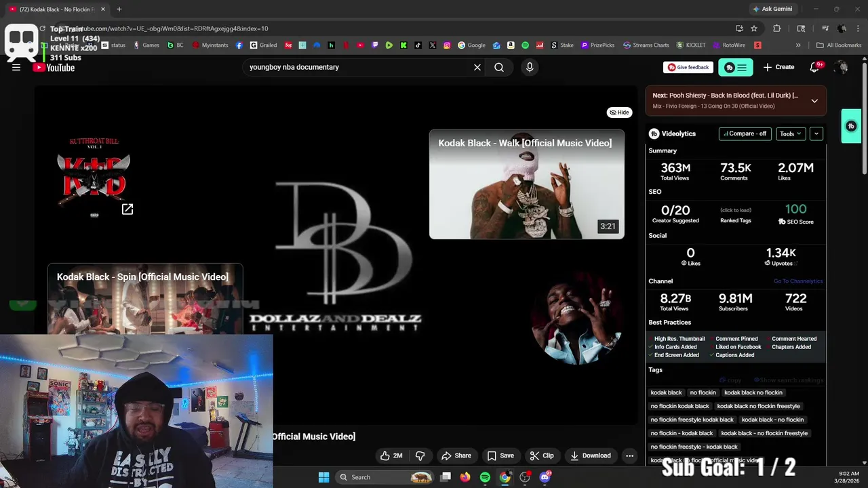
Task: Open Kodak Black - Walk end screen video
Action: point(526,184)
